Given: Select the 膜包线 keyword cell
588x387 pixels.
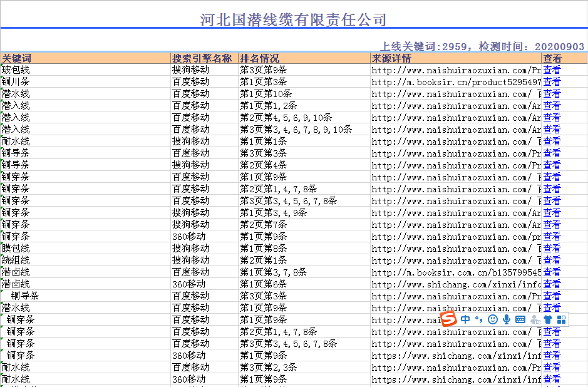Looking at the screenshot, I should [86, 248].
